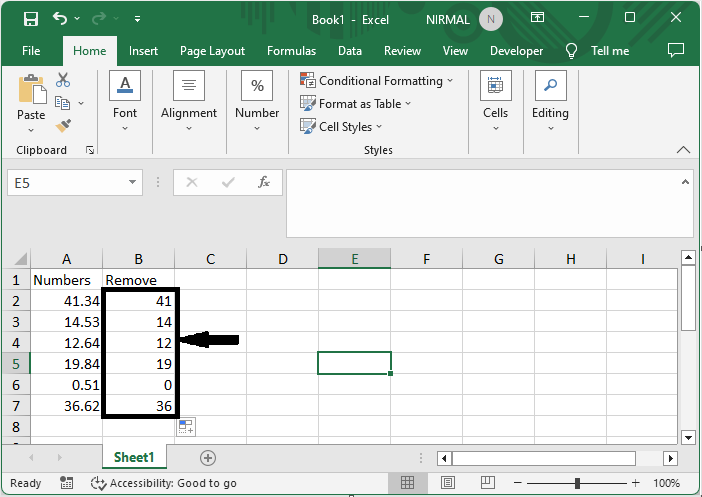702x497 pixels.
Task: Expand the Cells group
Action: [x=496, y=101]
